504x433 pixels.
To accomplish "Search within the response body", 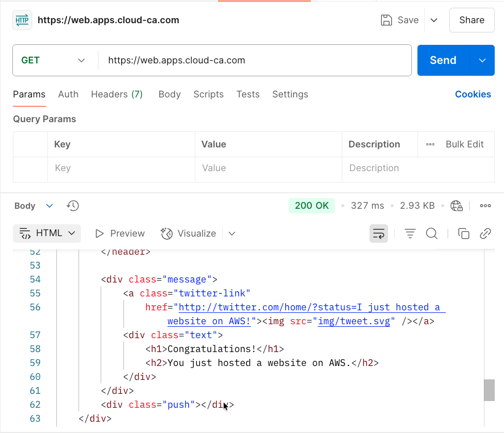I will click(431, 234).
